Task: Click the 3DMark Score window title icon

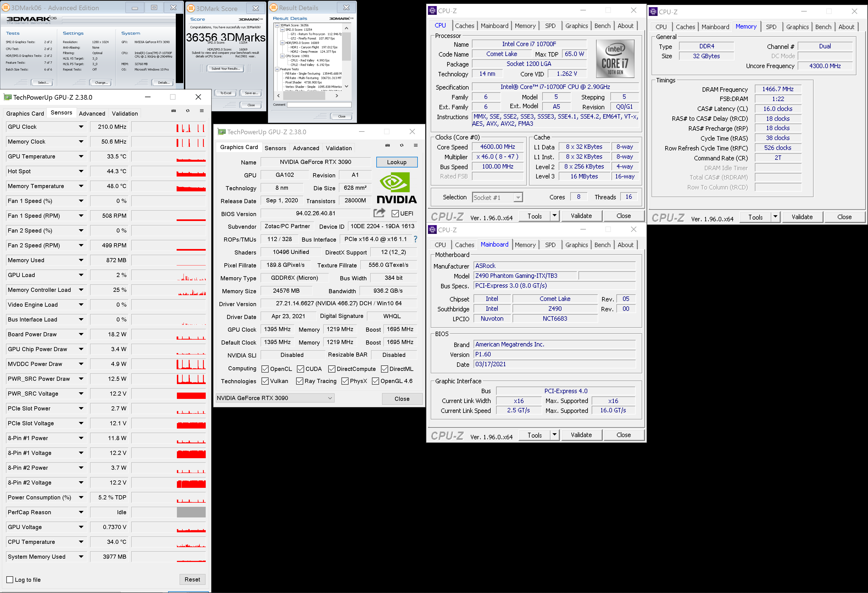Action: [191, 8]
